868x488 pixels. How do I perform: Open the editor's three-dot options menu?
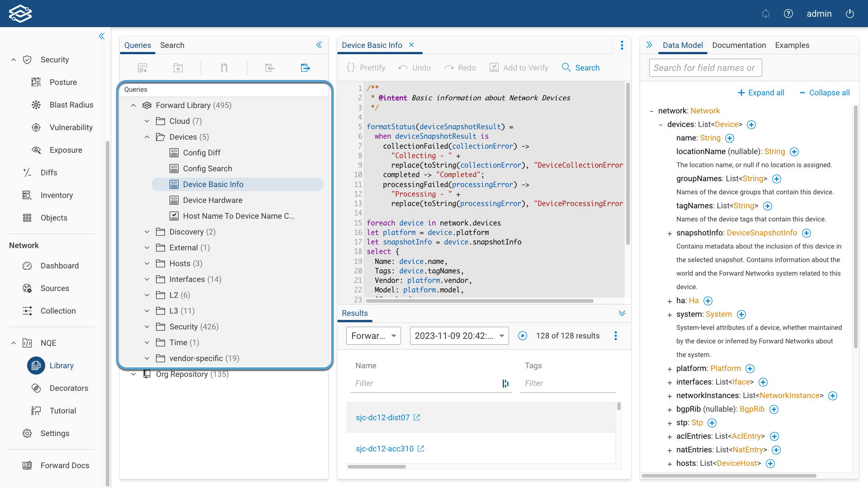tap(622, 45)
